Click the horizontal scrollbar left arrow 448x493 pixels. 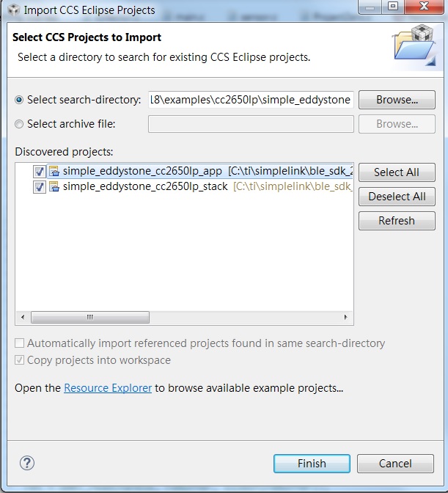23,317
